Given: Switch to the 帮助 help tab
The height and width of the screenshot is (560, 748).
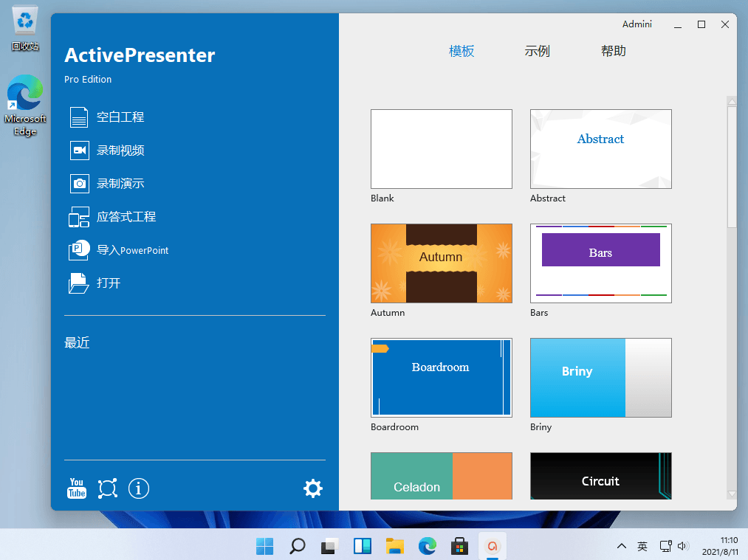Looking at the screenshot, I should click(613, 51).
